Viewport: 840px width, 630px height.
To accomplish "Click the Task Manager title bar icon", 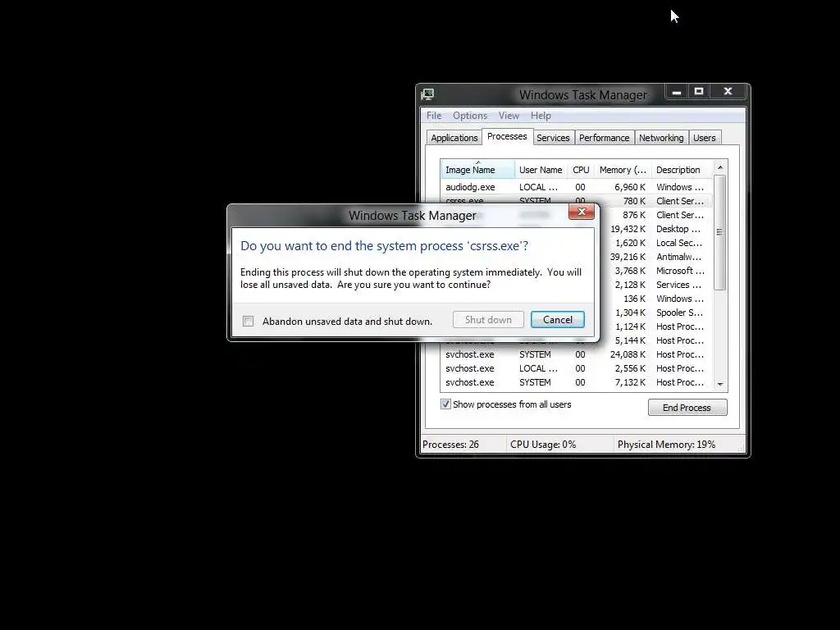I will point(427,95).
